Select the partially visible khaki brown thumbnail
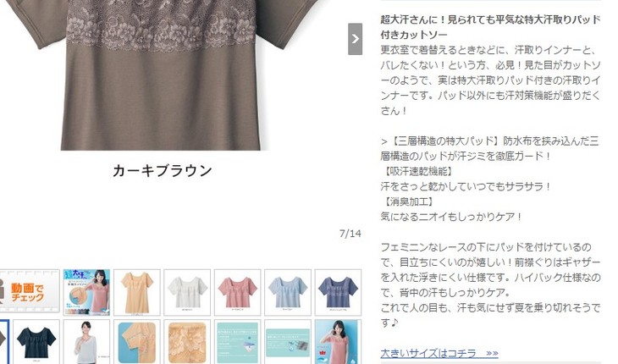 [4, 342]
